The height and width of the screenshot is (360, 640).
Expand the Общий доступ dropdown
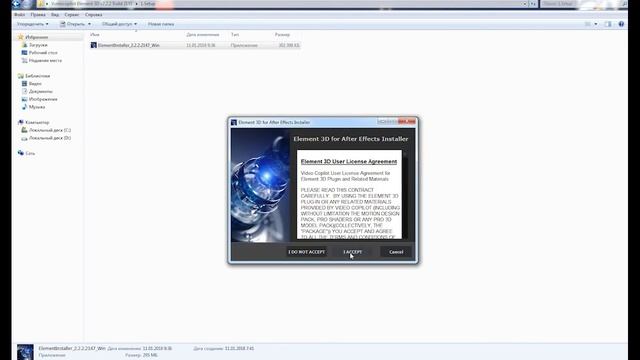[x=119, y=24]
